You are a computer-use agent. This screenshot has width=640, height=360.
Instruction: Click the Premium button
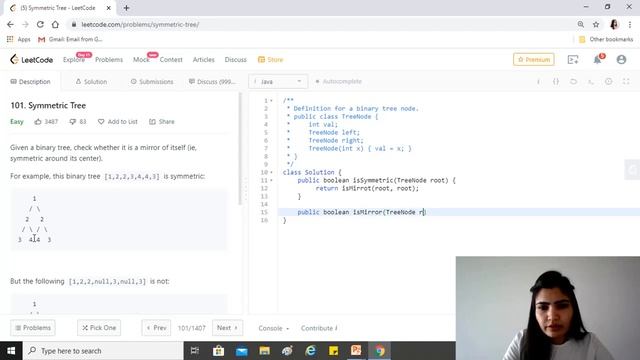533,60
